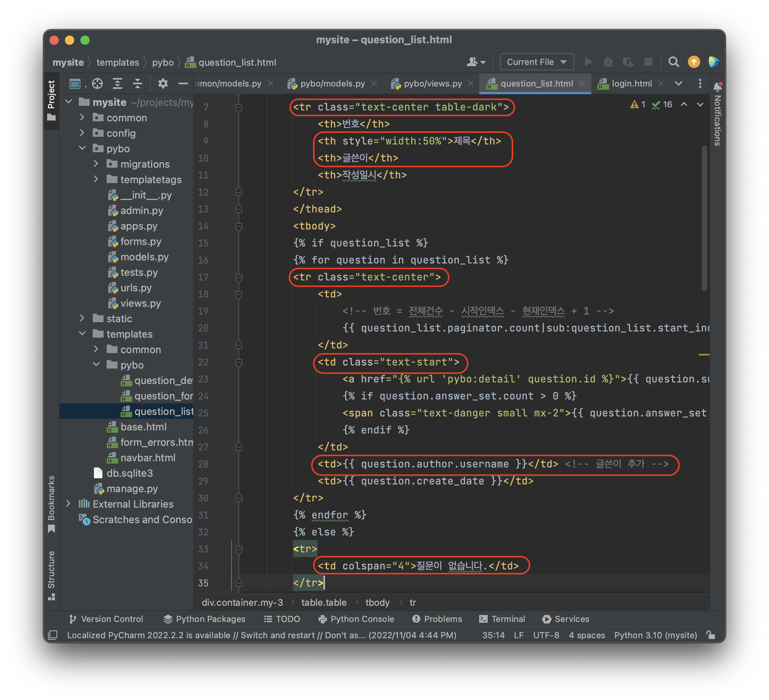The width and height of the screenshot is (769, 700).
Task: Click the Debug bug icon
Action: point(608,62)
